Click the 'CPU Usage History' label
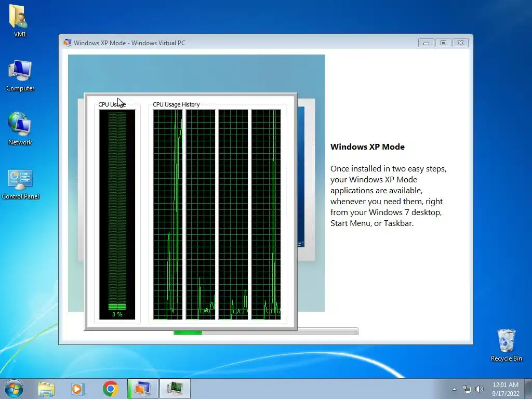The width and height of the screenshot is (532, 399). [176, 104]
